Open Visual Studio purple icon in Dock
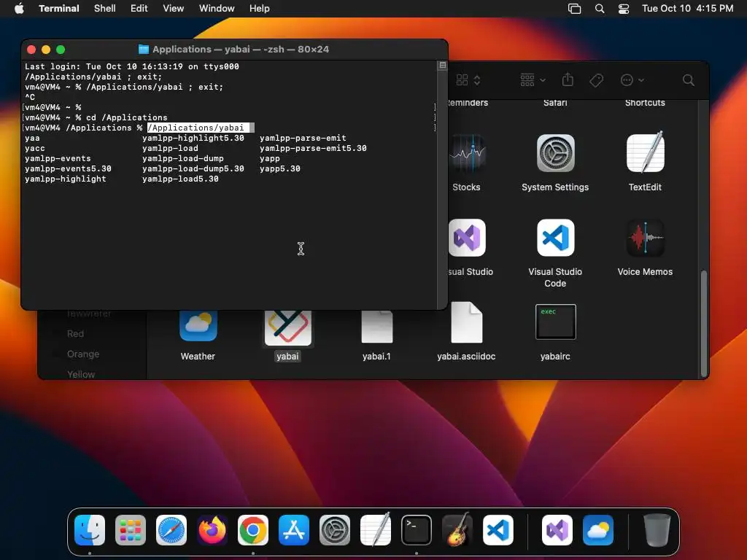Image resolution: width=747 pixels, height=560 pixels. point(557,529)
